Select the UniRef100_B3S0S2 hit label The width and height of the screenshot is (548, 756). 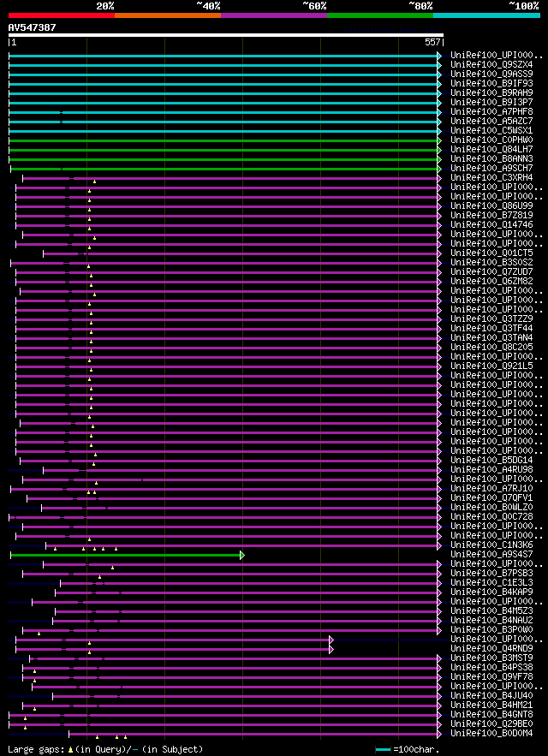click(x=491, y=263)
